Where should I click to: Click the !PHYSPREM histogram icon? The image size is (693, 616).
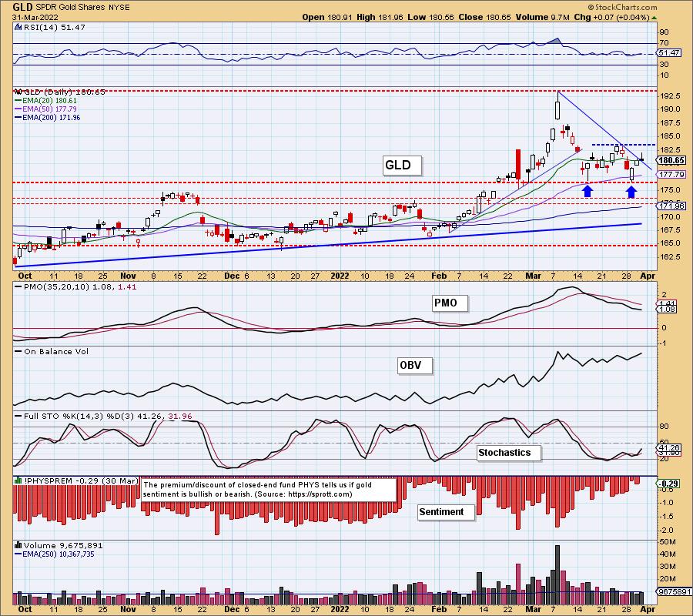pos(18,480)
